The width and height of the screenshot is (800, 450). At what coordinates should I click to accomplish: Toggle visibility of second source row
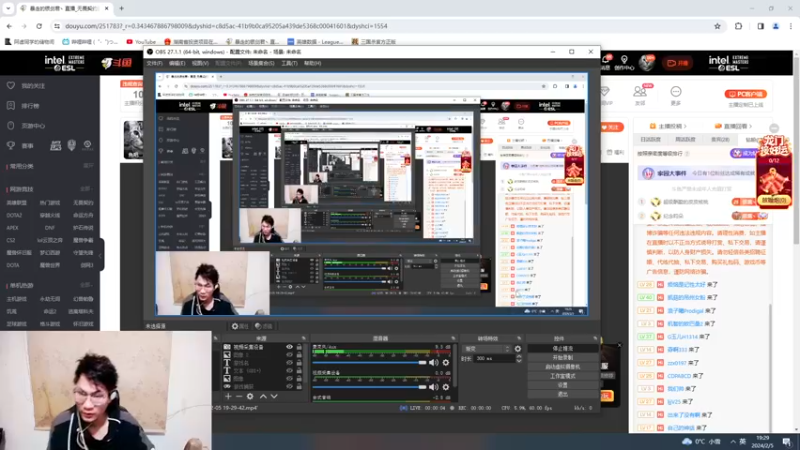click(289, 355)
